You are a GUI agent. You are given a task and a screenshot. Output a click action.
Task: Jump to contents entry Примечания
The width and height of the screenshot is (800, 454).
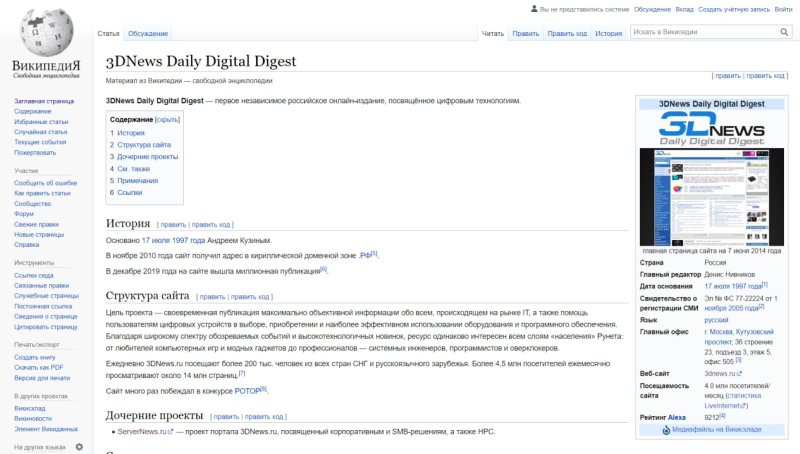[x=134, y=181]
